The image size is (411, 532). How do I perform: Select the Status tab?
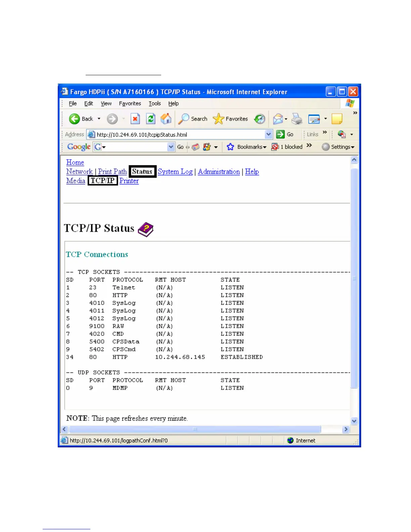(142, 172)
